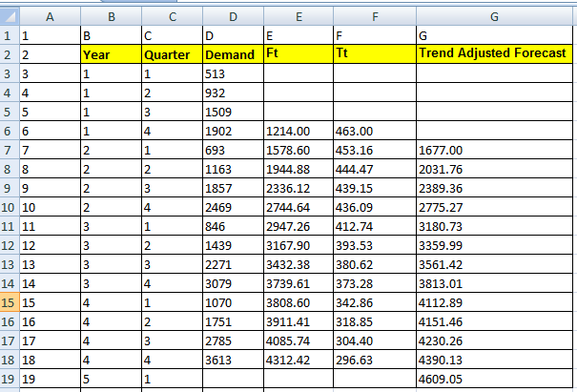Click the Demand header cell

tap(233, 54)
